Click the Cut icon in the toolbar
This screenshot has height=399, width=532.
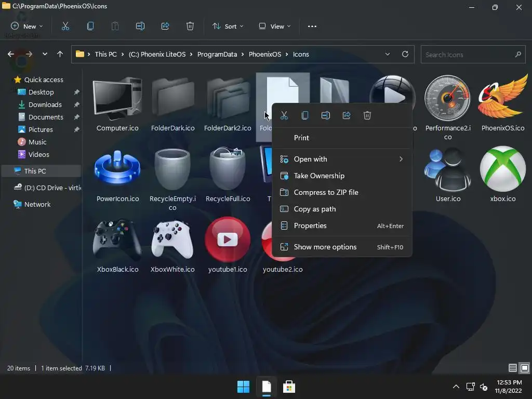pyautogui.click(x=65, y=26)
